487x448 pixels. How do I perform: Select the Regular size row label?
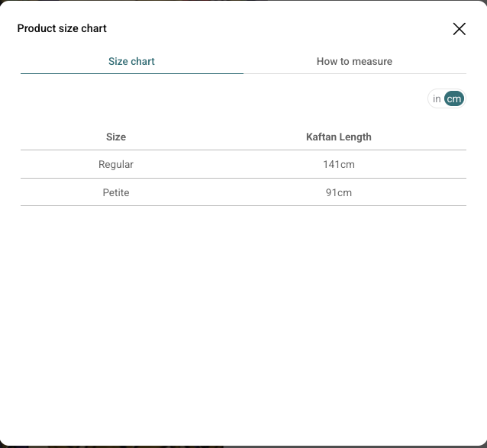pos(116,164)
